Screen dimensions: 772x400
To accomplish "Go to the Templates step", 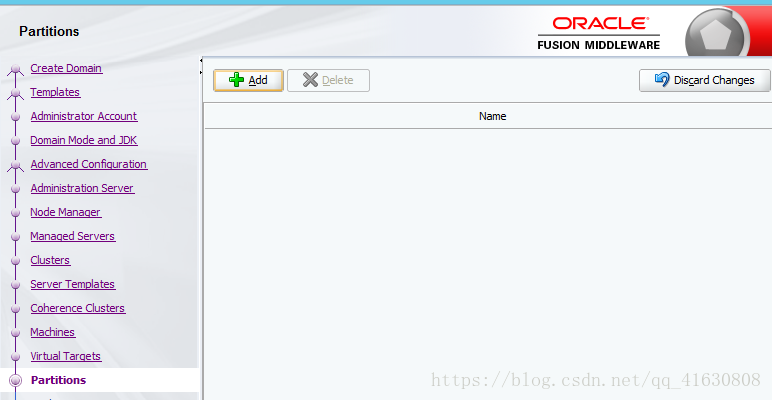I will tap(55, 92).
